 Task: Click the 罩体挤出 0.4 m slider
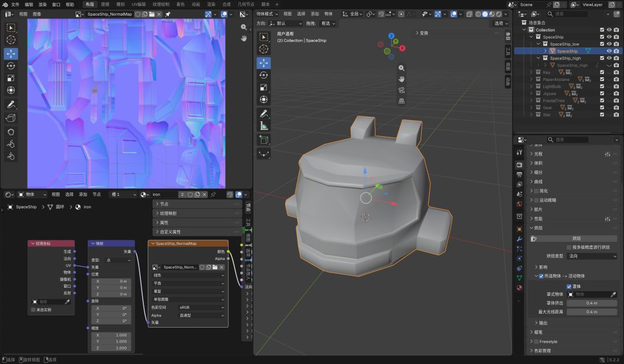(x=592, y=303)
